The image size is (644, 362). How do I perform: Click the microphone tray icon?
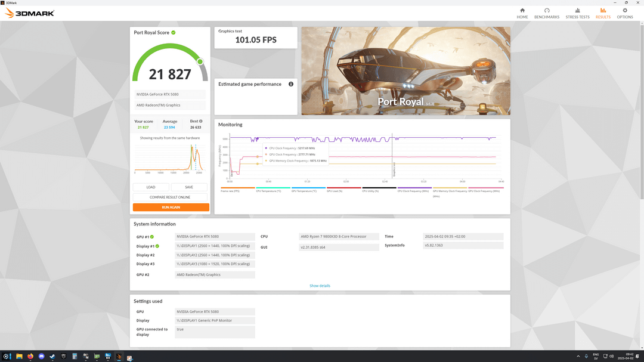[x=586, y=357]
